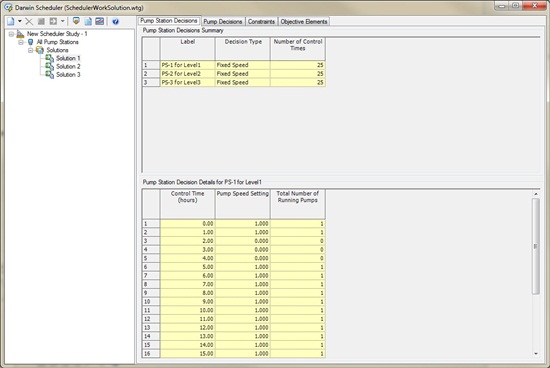Viewport: 550px width, 368px height.
Task: Select Solution 3 in the tree
Action: point(68,75)
